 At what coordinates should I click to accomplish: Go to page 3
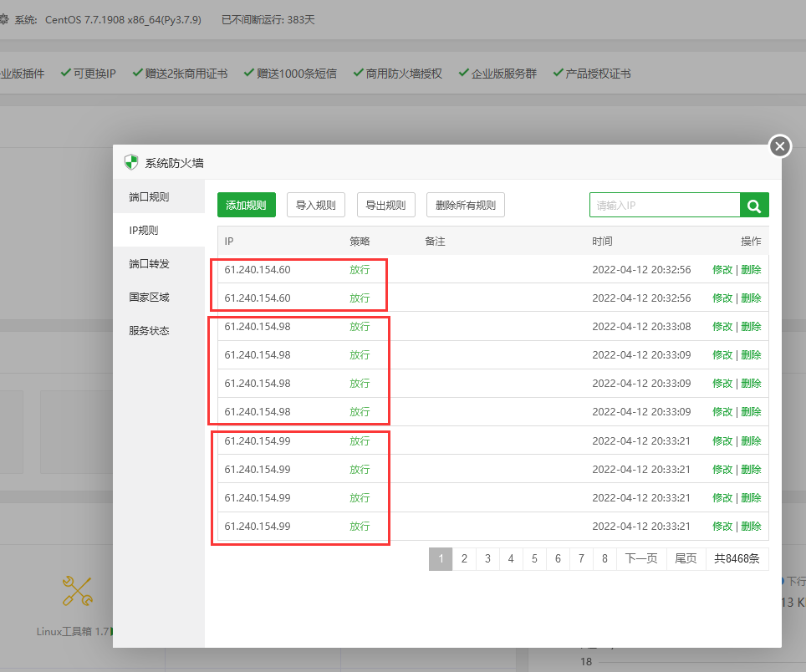487,559
